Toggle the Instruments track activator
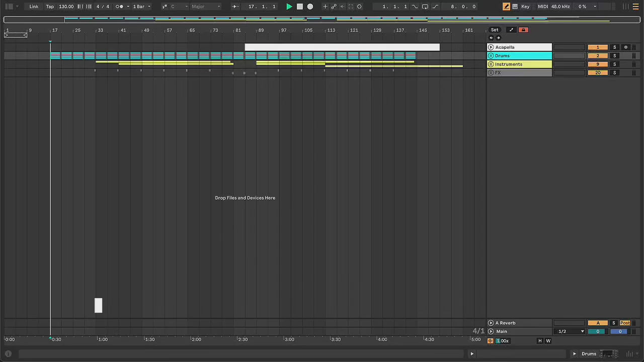Image resolution: width=644 pixels, height=362 pixels. 597,64
